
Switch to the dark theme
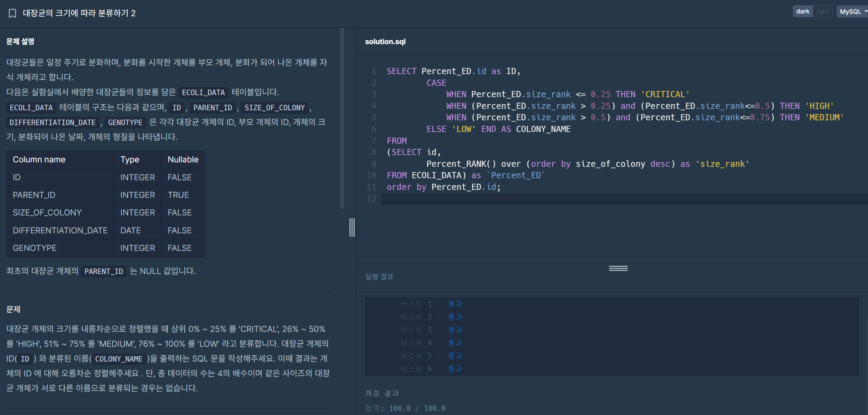coord(803,11)
